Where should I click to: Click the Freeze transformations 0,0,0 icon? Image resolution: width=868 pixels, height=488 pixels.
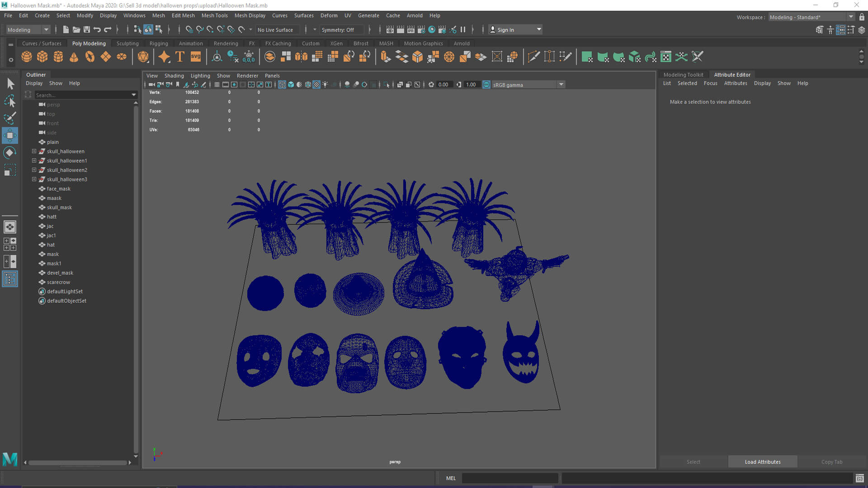point(249,57)
